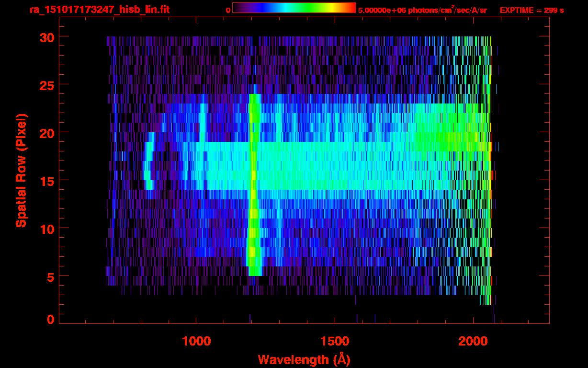Click the y-axis tick label 5
The width and height of the screenshot is (588, 368).
point(50,276)
